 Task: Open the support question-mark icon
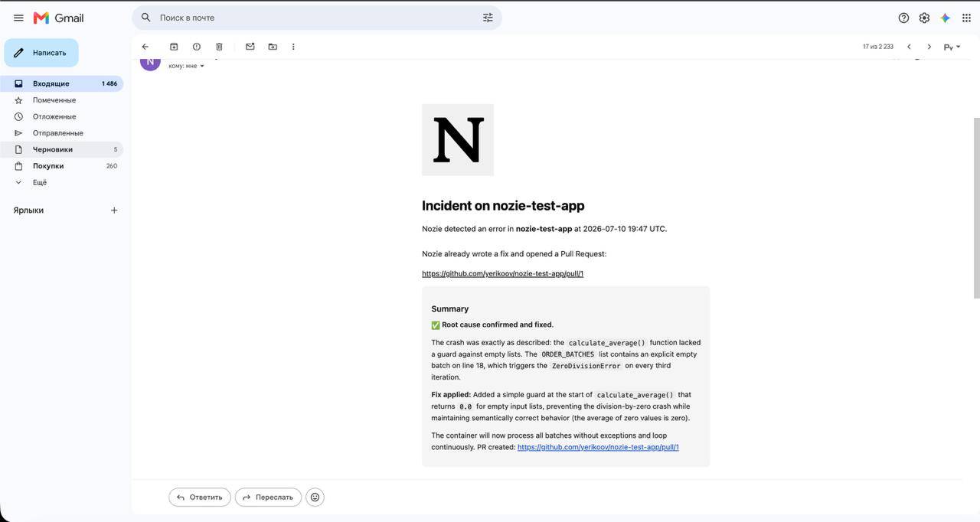click(903, 18)
